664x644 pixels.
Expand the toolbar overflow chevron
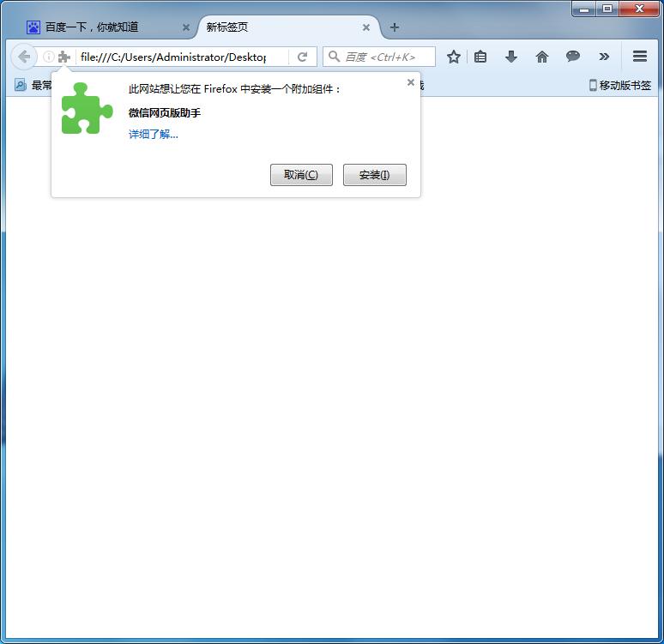[x=604, y=57]
